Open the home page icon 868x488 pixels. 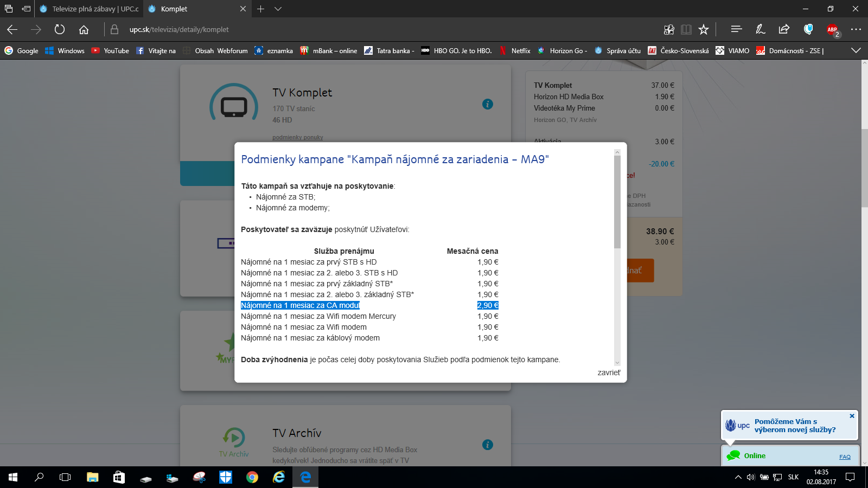pos(84,29)
